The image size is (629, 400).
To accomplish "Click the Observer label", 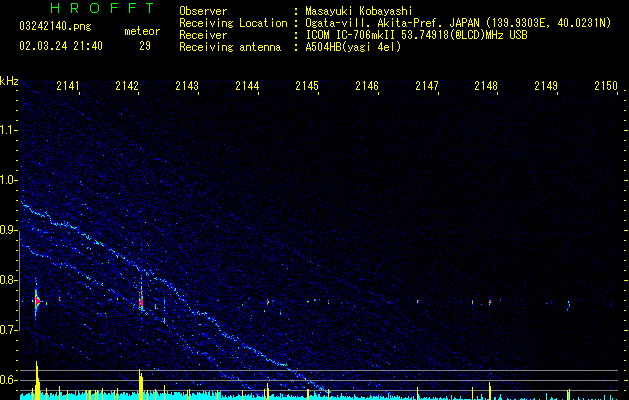I will [203, 11].
